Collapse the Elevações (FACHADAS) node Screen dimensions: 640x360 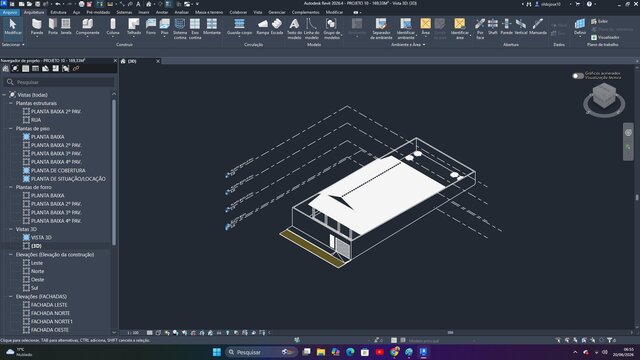(x=11, y=297)
